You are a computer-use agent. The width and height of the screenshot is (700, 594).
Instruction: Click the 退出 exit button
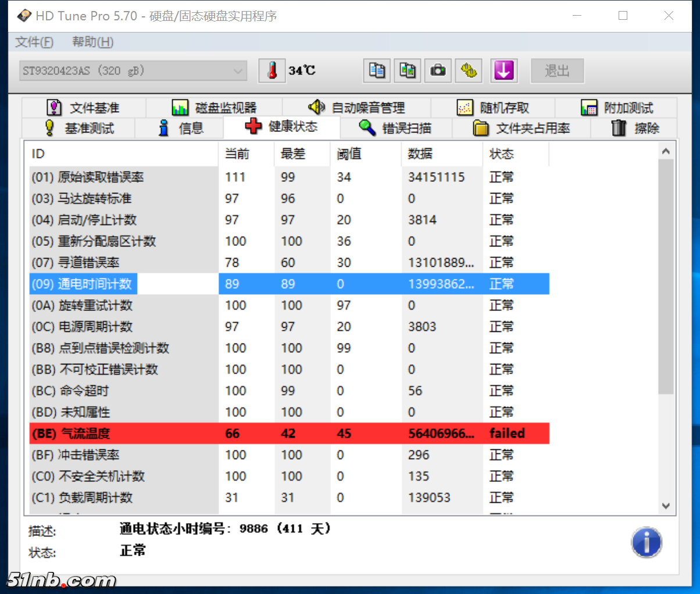[x=557, y=70]
